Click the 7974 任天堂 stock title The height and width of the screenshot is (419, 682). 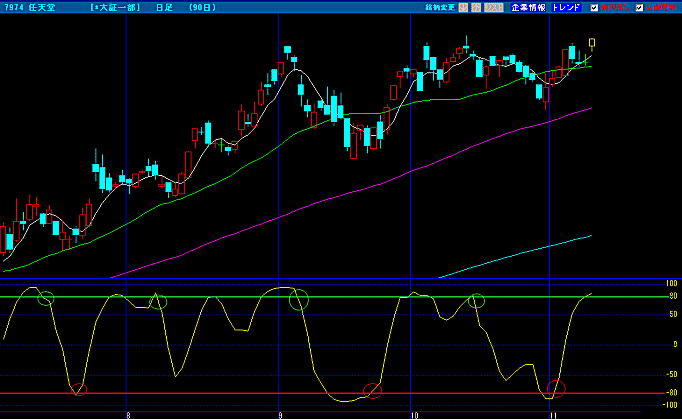[30, 7]
